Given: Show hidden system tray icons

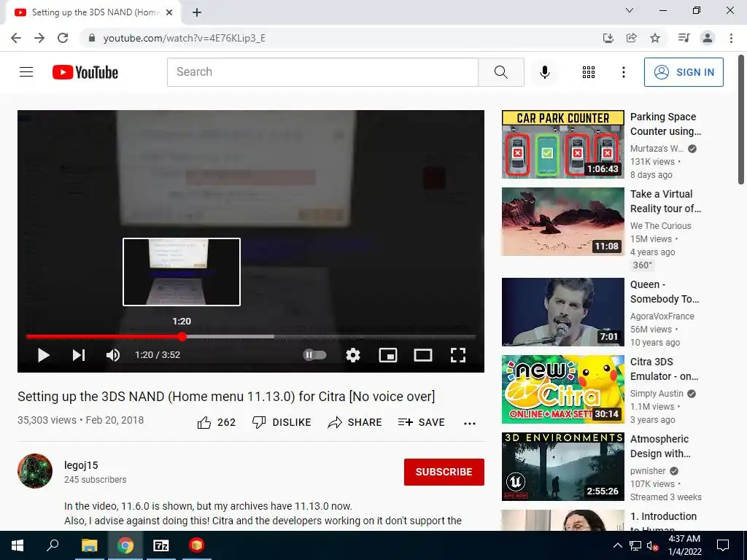Looking at the screenshot, I should point(617,545).
